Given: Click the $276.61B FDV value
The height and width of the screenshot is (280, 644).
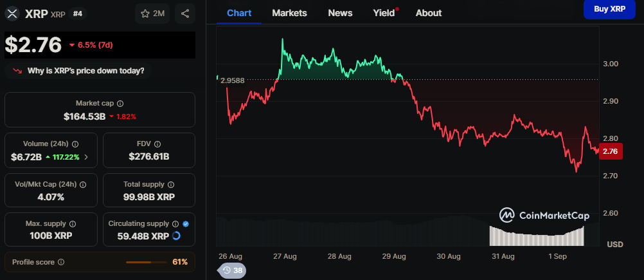Looking at the screenshot, I should [x=149, y=156].
